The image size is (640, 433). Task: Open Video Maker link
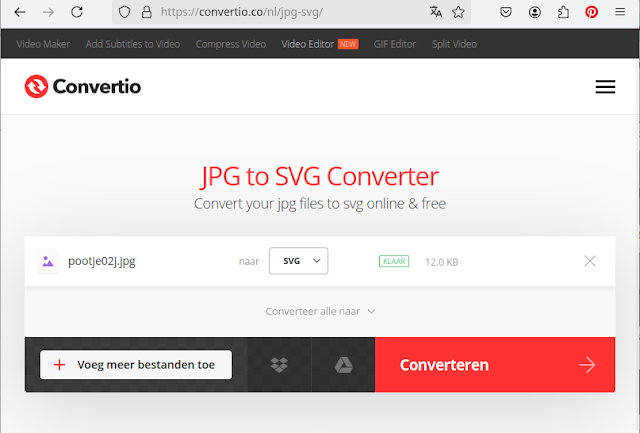[43, 44]
